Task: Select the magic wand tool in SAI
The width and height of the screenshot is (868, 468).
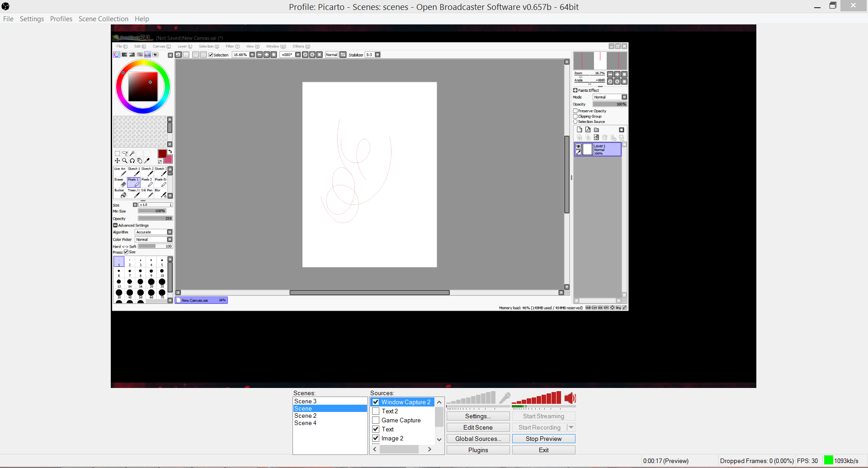Action: point(132,154)
